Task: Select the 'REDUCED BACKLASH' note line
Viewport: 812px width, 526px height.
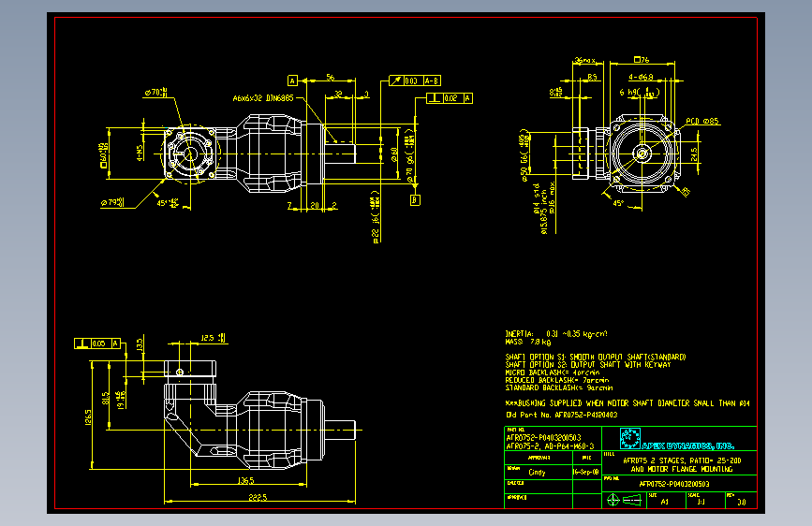Action: click(557, 380)
